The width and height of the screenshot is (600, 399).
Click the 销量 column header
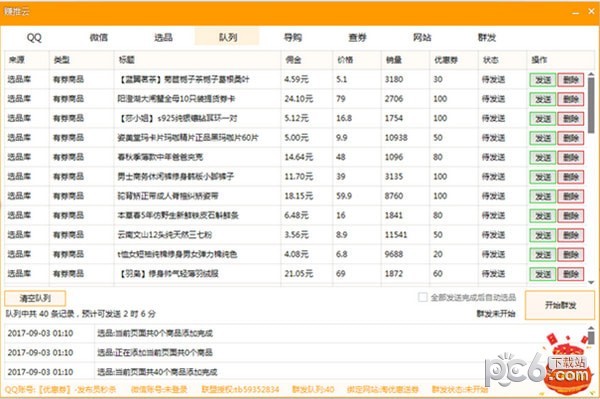pyautogui.click(x=405, y=60)
